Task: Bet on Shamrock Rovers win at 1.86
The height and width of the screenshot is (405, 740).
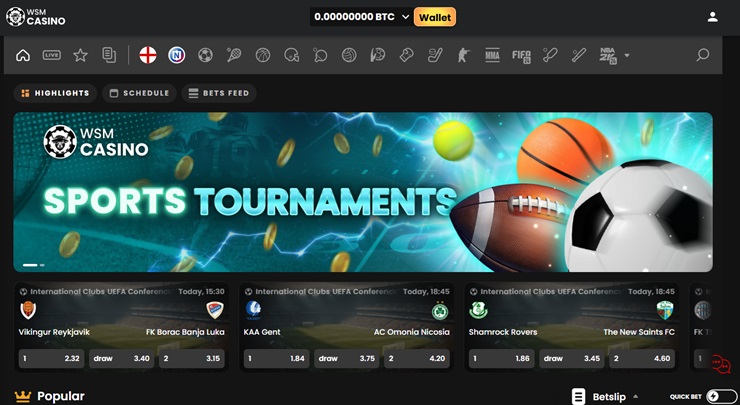Action: pyautogui.click(x=502, y=358)
